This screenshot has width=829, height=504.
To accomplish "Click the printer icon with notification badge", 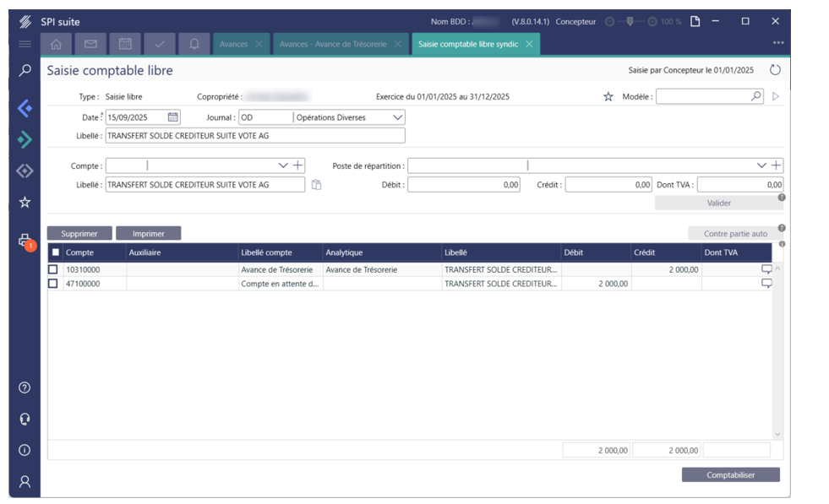I will pos(25,241).
